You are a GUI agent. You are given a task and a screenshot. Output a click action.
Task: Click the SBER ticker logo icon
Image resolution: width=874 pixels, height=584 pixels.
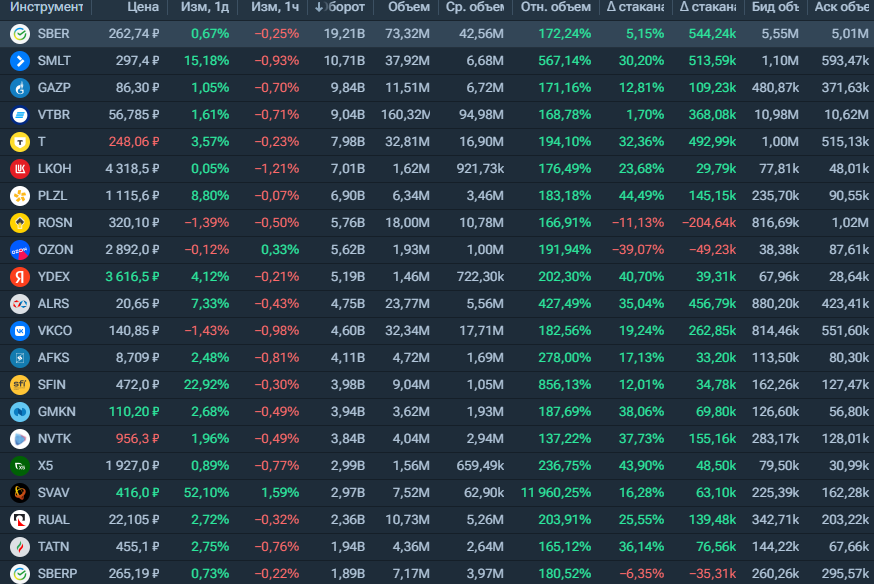[20, 34]
